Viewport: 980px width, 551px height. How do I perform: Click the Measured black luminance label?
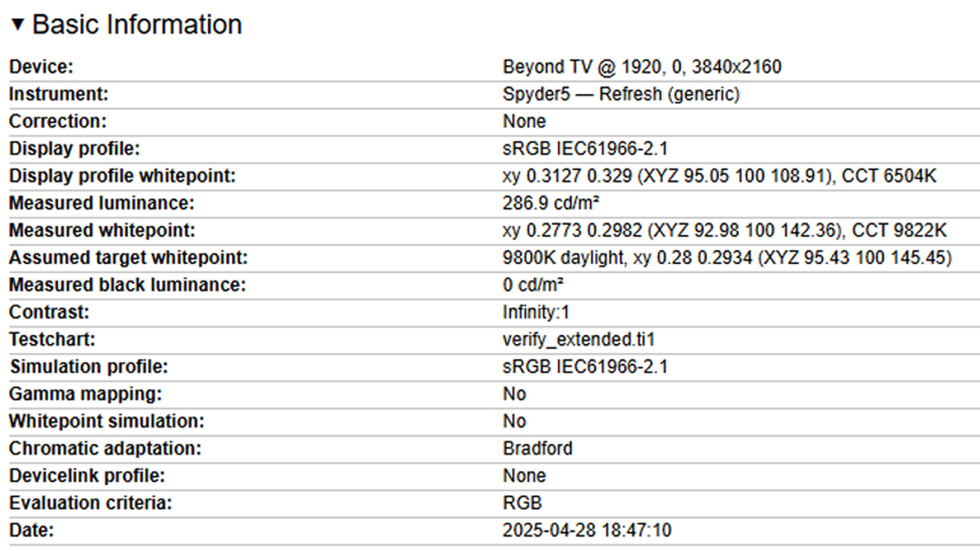tap(128, 285)
